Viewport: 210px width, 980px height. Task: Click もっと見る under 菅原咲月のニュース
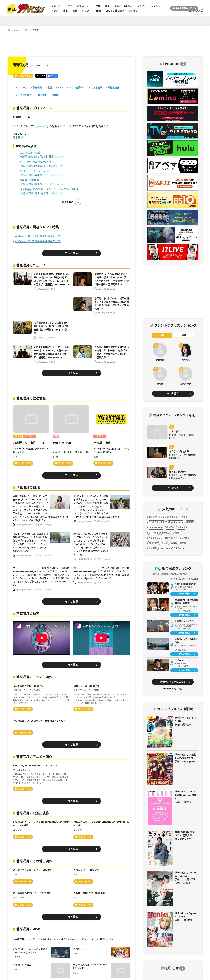pyautogui.click(x=71, y=373)
